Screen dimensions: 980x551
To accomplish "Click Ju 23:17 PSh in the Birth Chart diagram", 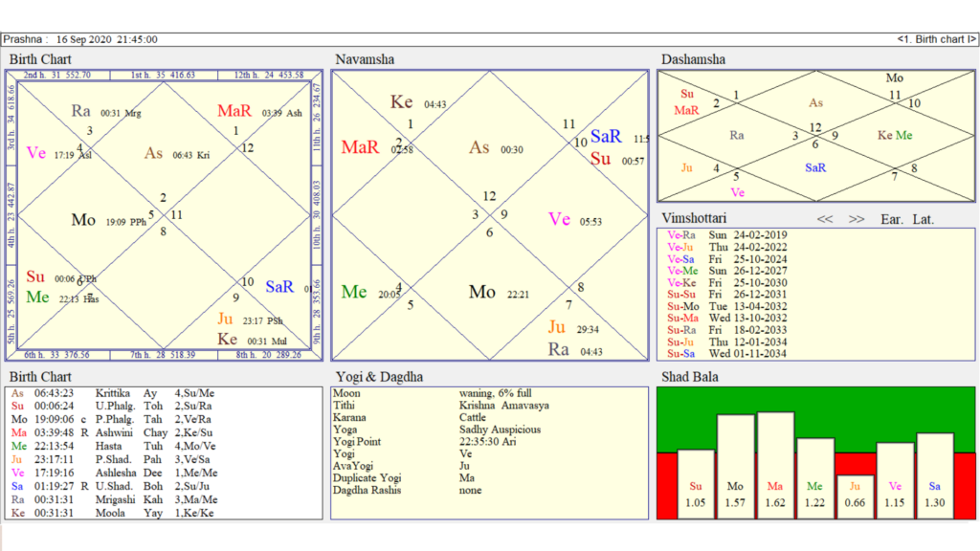I will click(x=250, y=320).
